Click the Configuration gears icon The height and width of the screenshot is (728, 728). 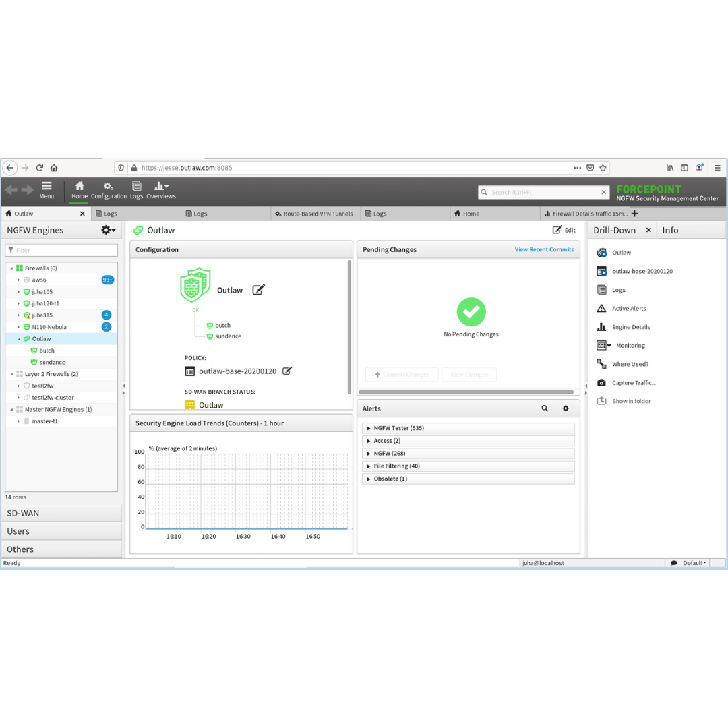coord(109,187)
